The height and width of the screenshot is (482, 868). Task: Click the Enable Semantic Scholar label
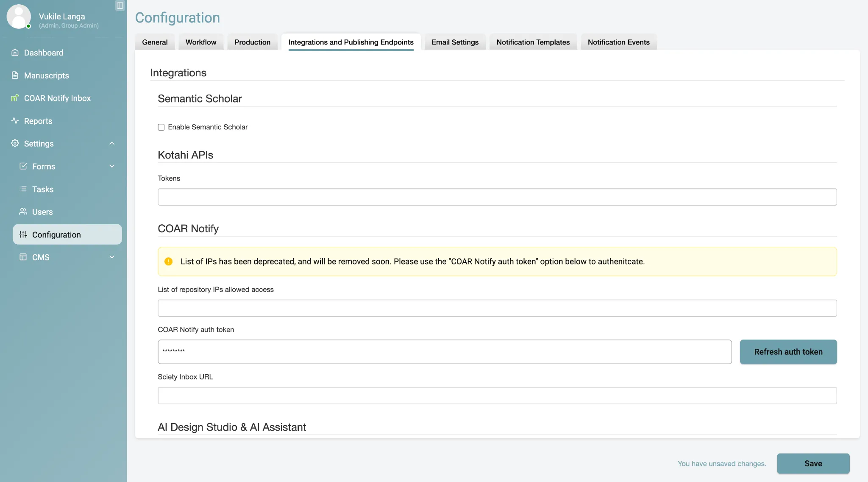[x=208, y=127]
